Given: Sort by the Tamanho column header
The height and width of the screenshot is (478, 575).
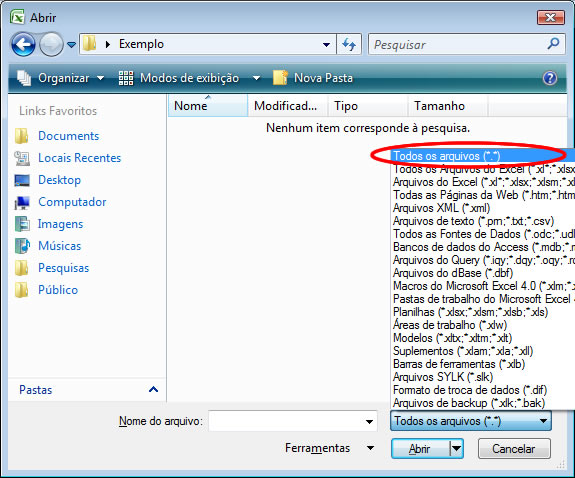Looking at the screenshot, I should (x=448, y=106).
